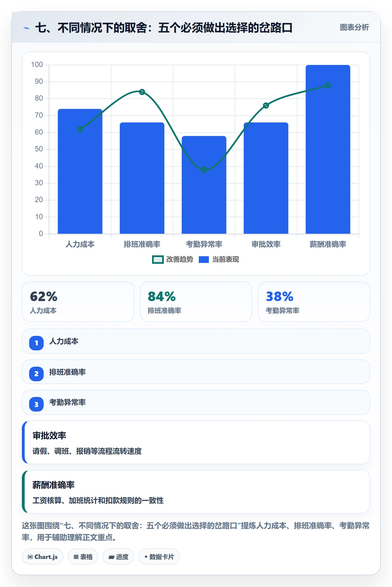Click the 考勤异常率 bar in chart

coord(204,185)
